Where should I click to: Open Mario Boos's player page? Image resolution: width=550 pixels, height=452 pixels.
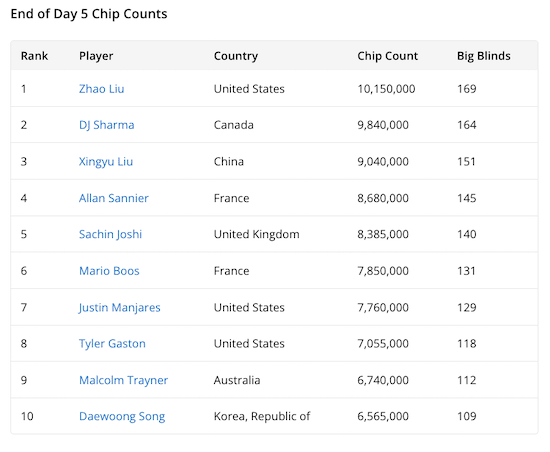(109, 271)
